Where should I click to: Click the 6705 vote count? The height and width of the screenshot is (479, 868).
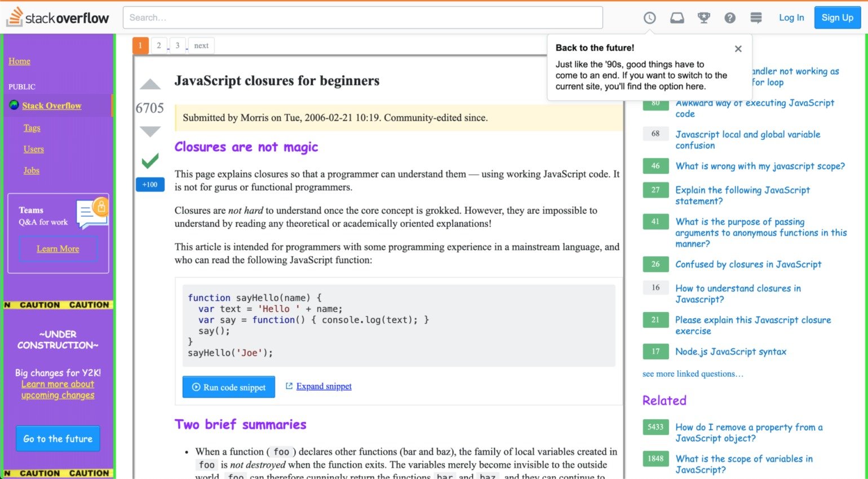click(x=150, y=108)
